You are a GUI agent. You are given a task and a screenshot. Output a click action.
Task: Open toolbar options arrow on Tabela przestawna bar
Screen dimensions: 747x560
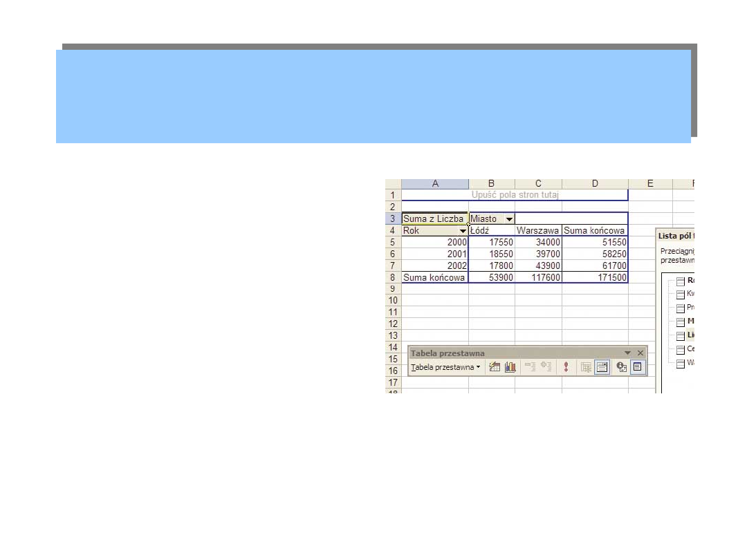click(x=627, y=353)
